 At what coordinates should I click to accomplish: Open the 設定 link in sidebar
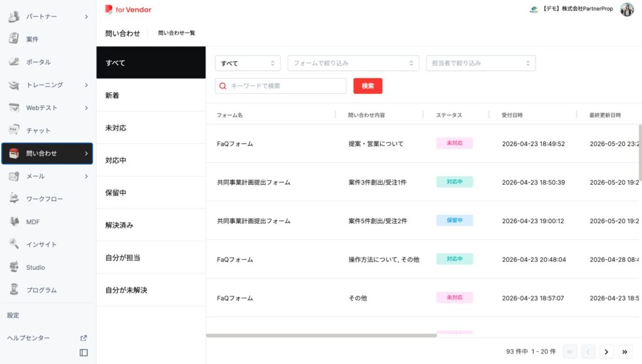point(13,315)
